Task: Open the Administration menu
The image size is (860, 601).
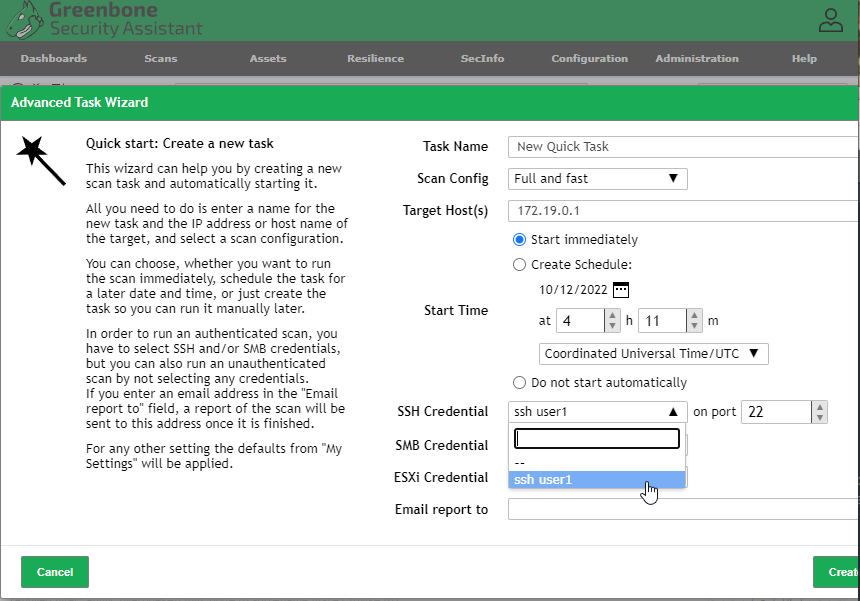Action: click(x=697, y=59)
